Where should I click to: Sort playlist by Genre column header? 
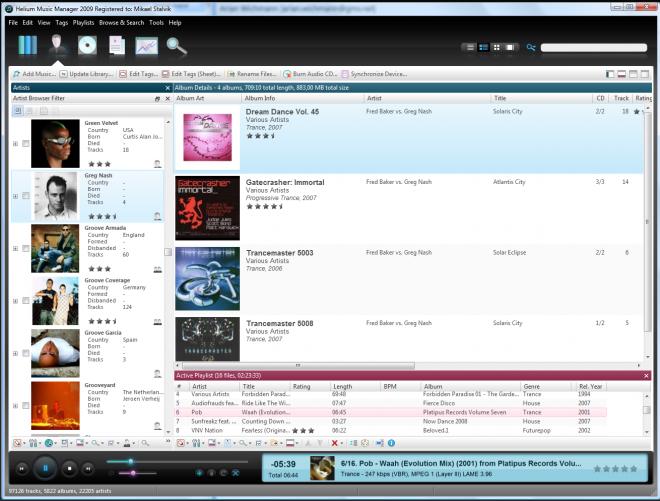coord(546,386)
